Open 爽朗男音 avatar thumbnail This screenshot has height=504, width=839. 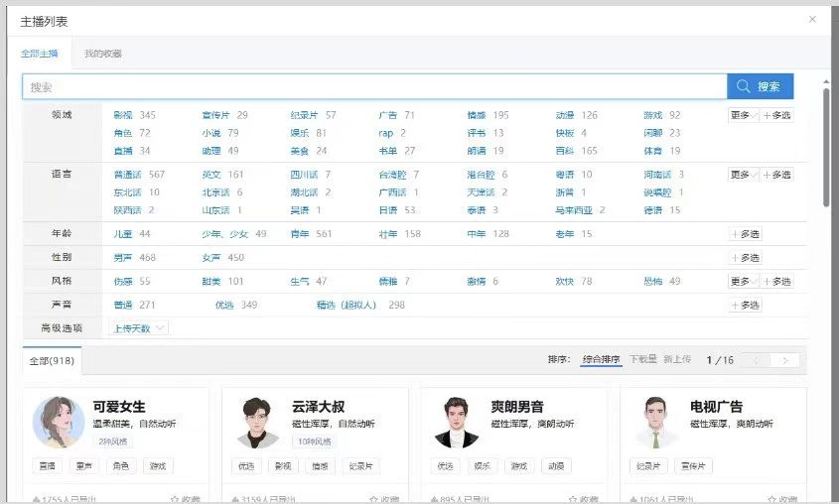click(457, 422)
